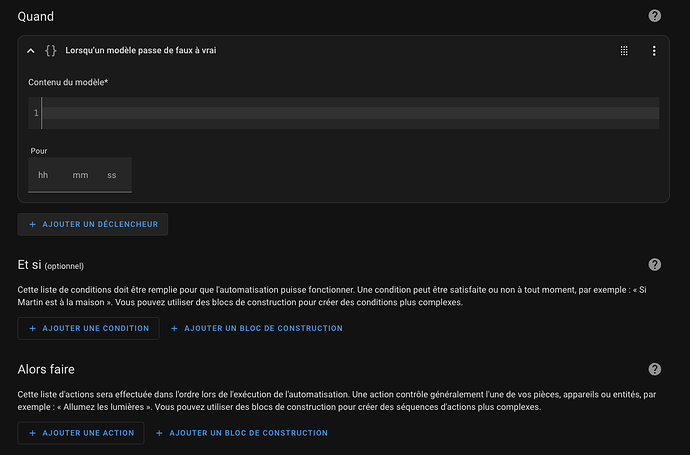Click the curly braces template icon

click(51, 51)
